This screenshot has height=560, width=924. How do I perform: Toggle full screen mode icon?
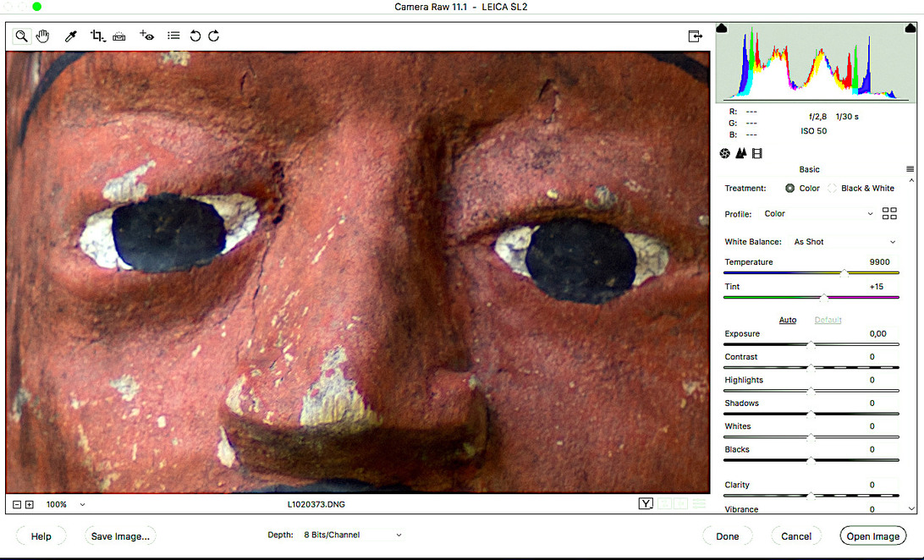pos(695,36)
